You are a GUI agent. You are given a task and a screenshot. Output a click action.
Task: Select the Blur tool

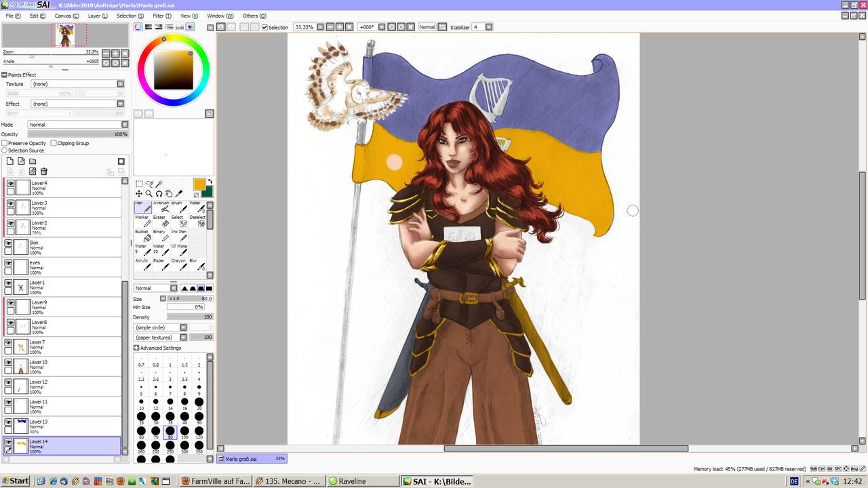(x=197, y=265)
